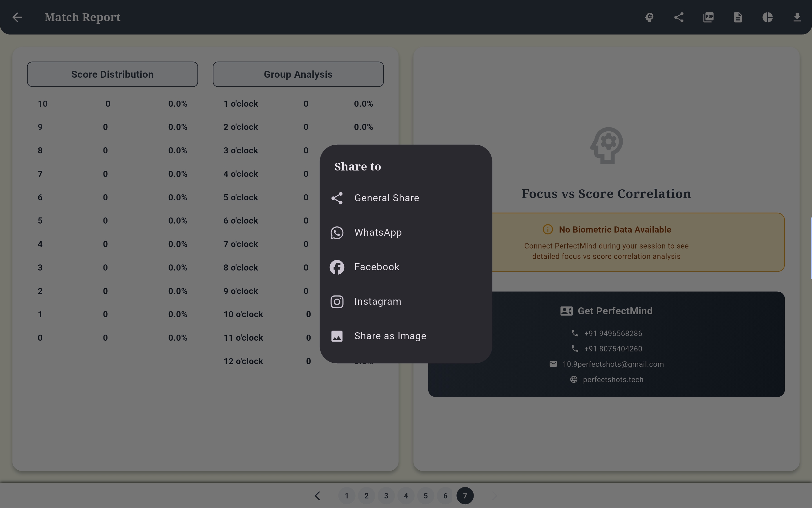The width and height of the screenshot is (812, 508).
Task: Open the Score Distribution section button
Action: click(x=112, y=74)
